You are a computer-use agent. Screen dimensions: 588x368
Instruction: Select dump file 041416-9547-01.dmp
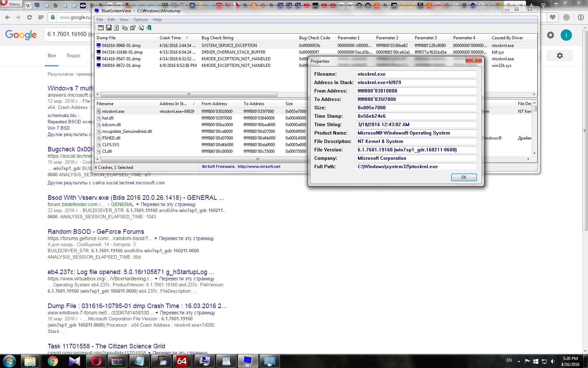pyautogui.click(x=121, y=59)
